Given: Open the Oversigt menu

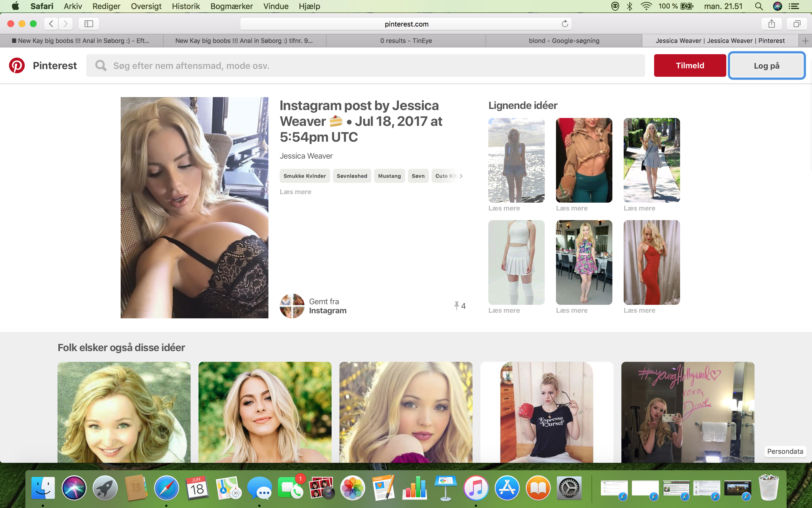Looking at the screenshot, I should [x=146, y=6].
